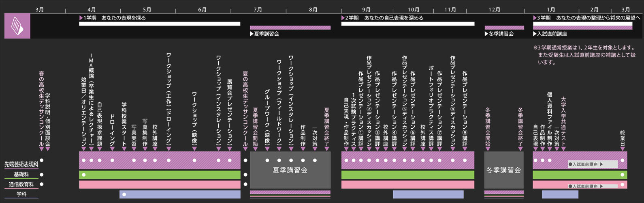This screenshot has width=644, height=203.
Task: Select the 10月 month label
Action: tap(414, 10)
